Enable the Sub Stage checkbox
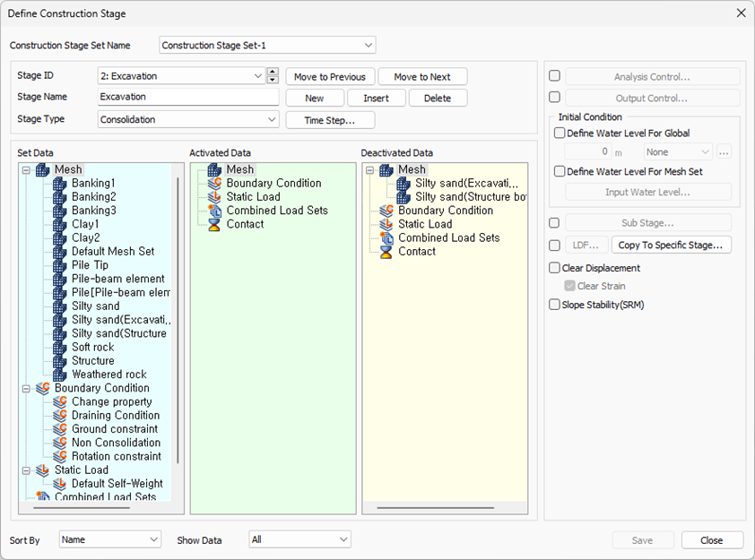Viewport: 755px width, 560px height. click(555, 223)
